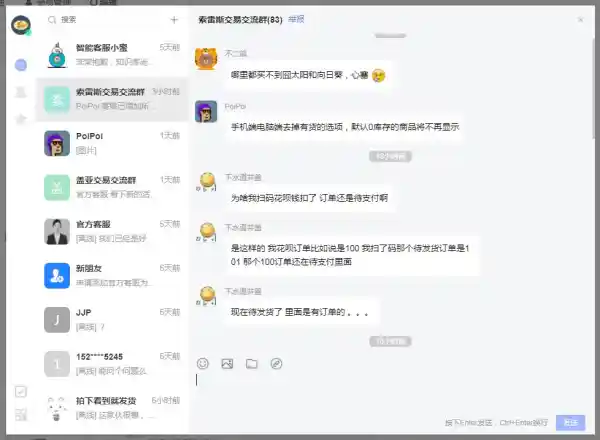The width and height of the screenshot is (600, 440).
Task: Open the folder file icon in chat toolbar
Action: coord(251,363)
